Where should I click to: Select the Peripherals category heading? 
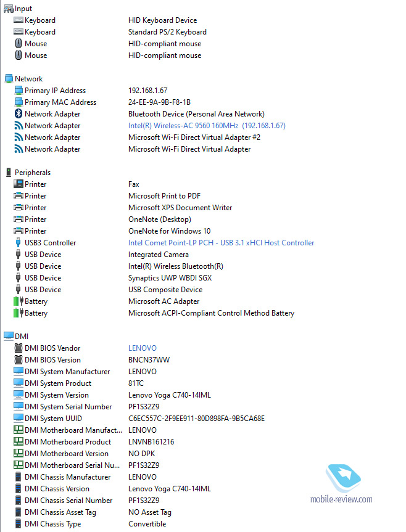tap(33, 173)
